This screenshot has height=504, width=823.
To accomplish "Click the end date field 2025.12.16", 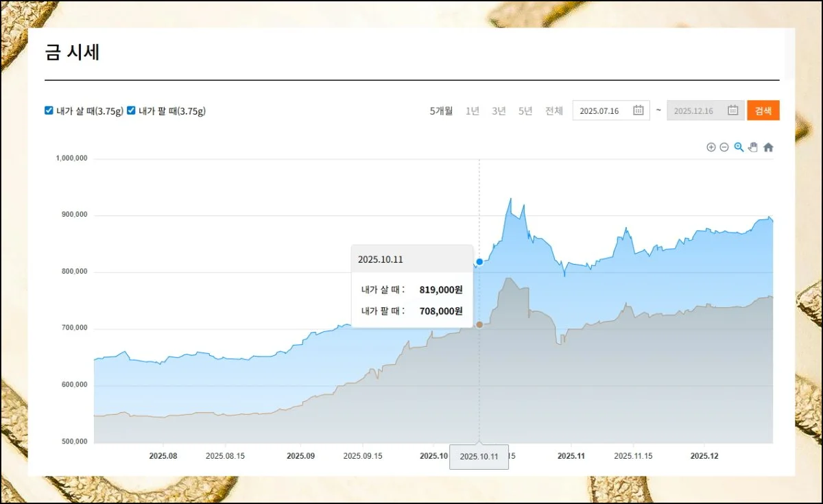I will coord(694,111).
